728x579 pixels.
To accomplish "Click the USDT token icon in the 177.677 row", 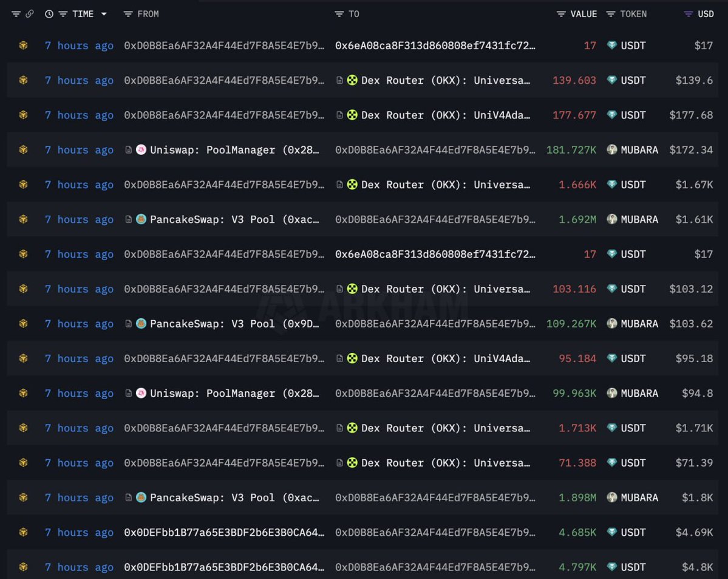I will [x=612, y=115].
